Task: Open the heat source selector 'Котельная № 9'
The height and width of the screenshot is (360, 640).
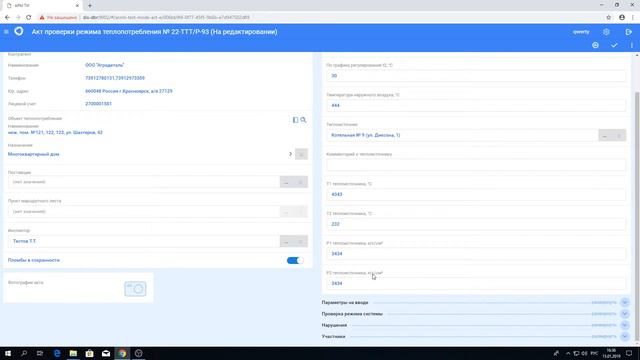Action: tap(605, 136)
